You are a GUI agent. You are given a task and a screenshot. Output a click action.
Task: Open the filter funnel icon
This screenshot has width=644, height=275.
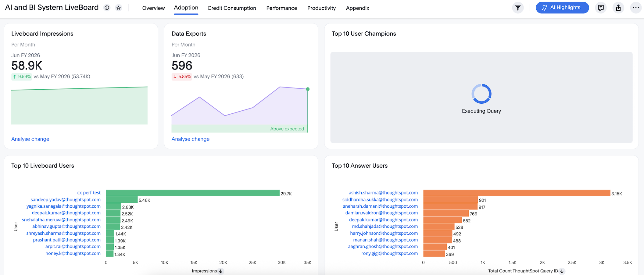pos(518,8)
